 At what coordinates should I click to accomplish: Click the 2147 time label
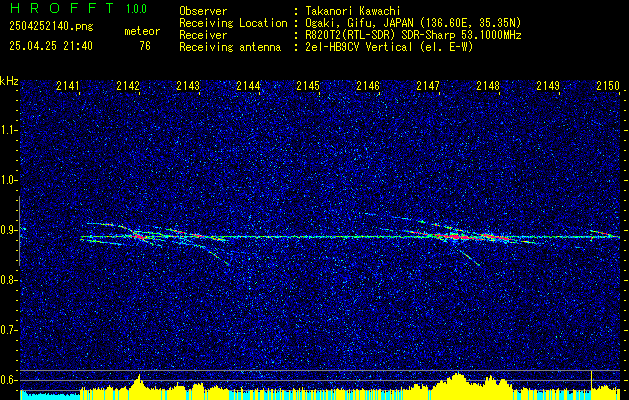point(428,86)
